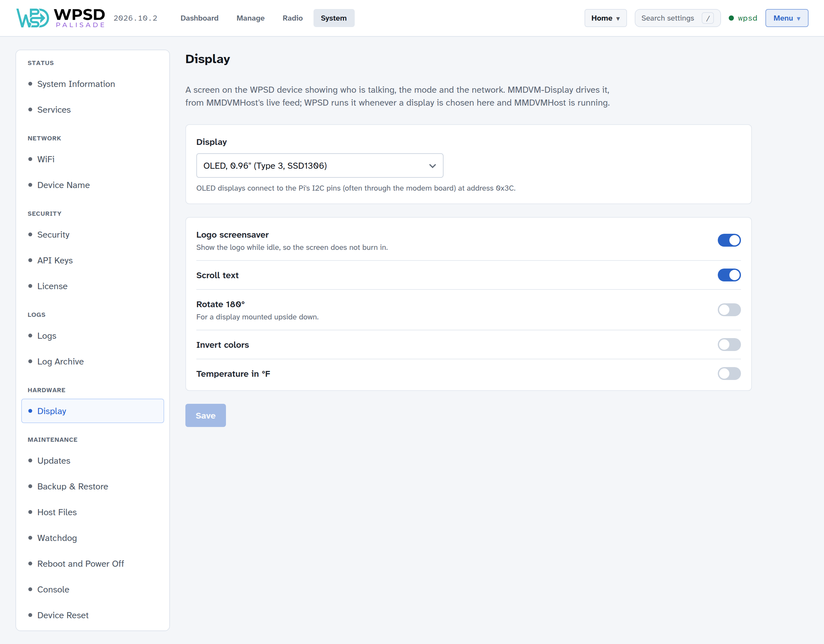The height and width of the screenshot is (644, 824).
Task: Toggle the Logo screensaver switch
Action: (729, 240)
